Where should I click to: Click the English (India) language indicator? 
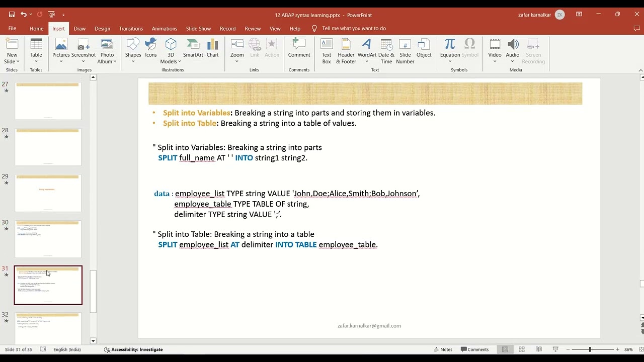[x=67, y=349]
